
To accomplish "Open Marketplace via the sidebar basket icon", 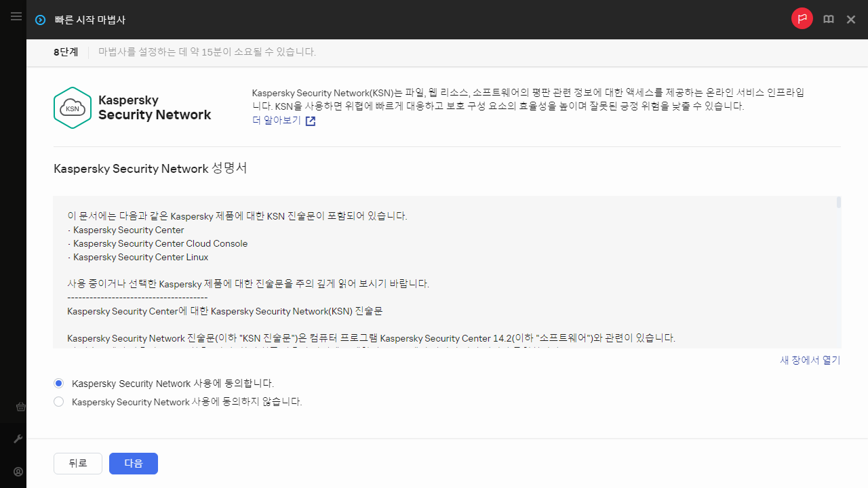I will pyautogui.click(x=20, y=407).
